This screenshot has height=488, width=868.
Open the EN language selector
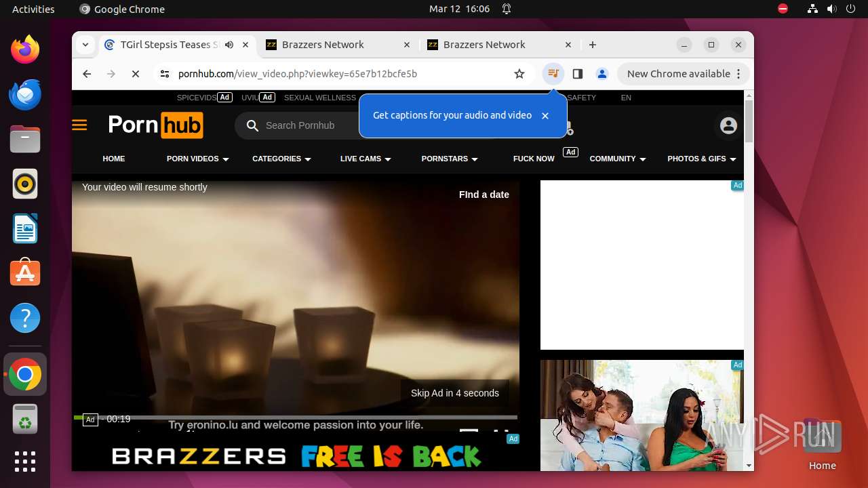[x=626, y=98]
